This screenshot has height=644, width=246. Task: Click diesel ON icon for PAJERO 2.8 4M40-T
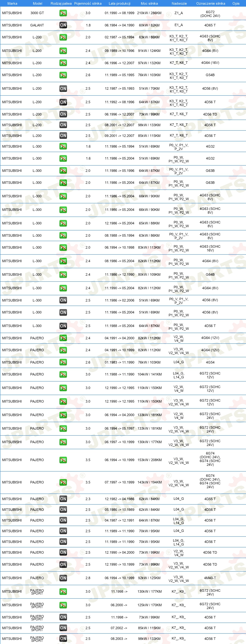[x=63, y=578]
